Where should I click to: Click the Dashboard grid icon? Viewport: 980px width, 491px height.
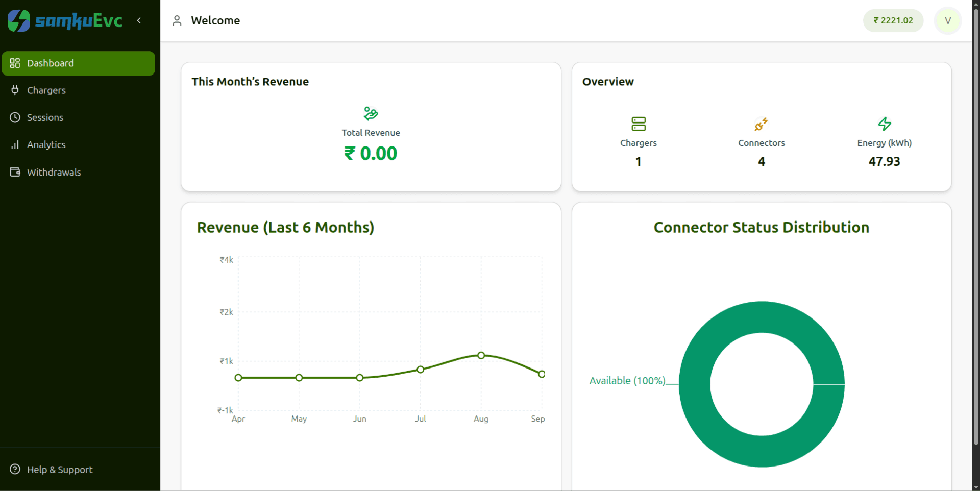tap(15, 63)
